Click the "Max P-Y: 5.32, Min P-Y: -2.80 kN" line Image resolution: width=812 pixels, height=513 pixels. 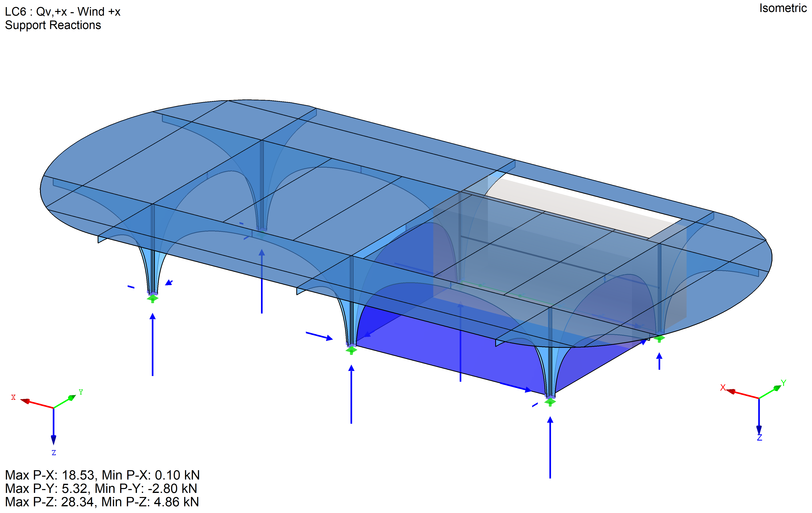coord(101,488)
